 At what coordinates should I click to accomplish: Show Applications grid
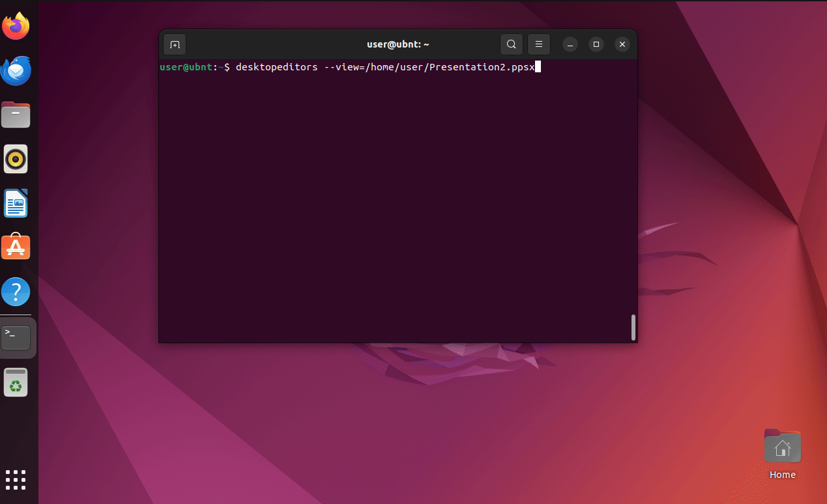pos(16,480)
